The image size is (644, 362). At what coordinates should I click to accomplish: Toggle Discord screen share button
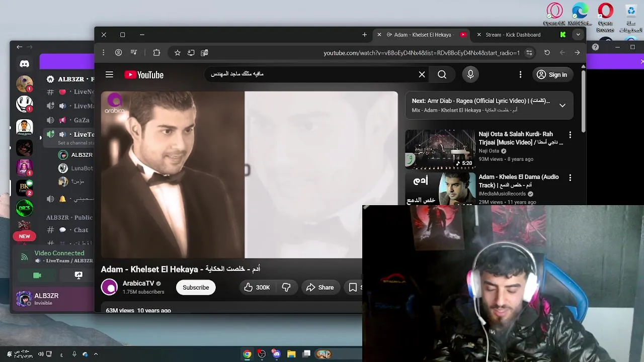point(78,275)
